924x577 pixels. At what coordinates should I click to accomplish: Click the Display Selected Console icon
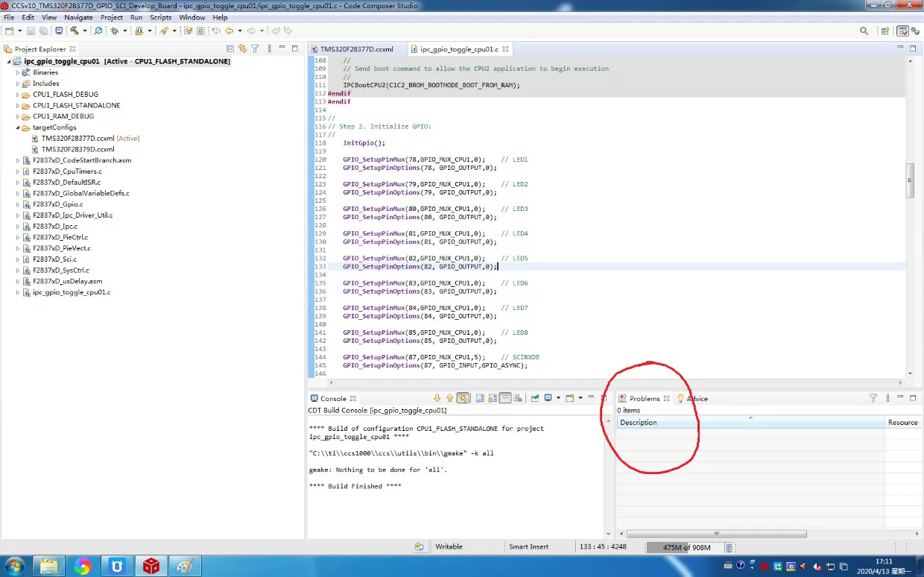(x=548, y=398)
